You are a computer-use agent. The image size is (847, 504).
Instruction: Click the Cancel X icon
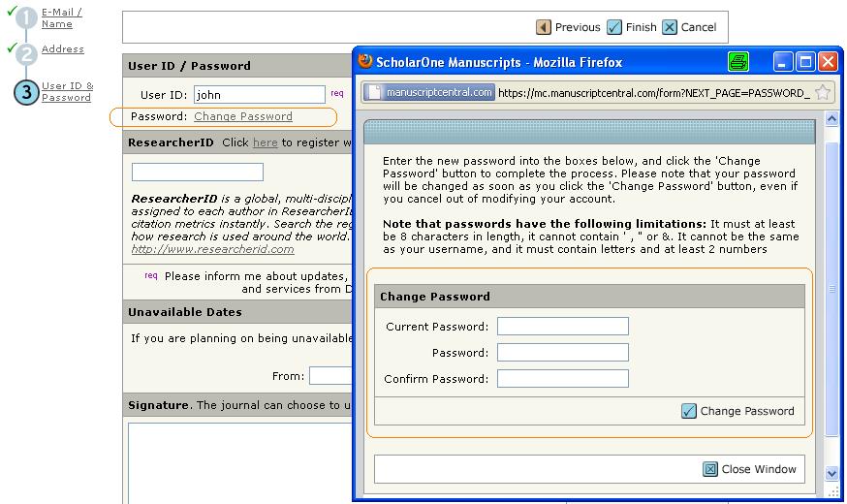click(670, 27)
